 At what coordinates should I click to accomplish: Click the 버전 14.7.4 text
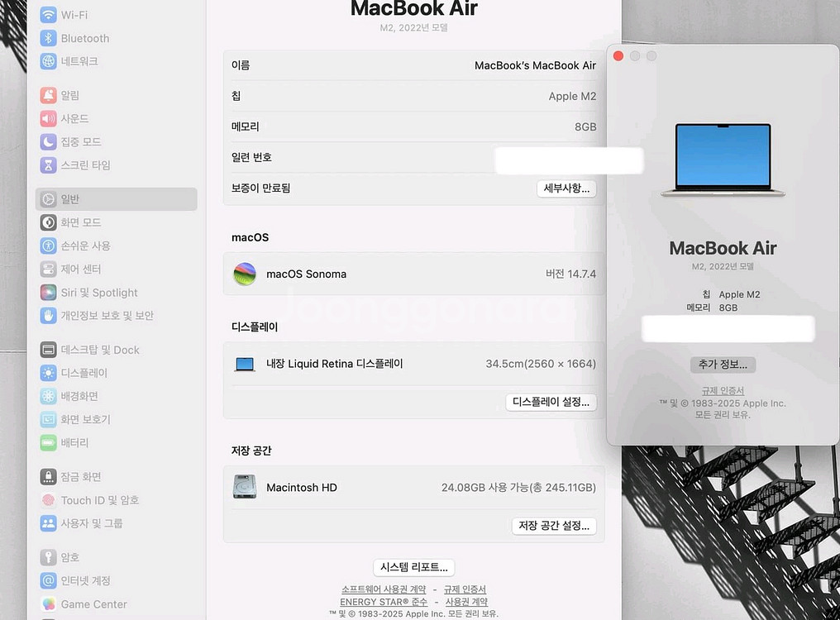570,274
